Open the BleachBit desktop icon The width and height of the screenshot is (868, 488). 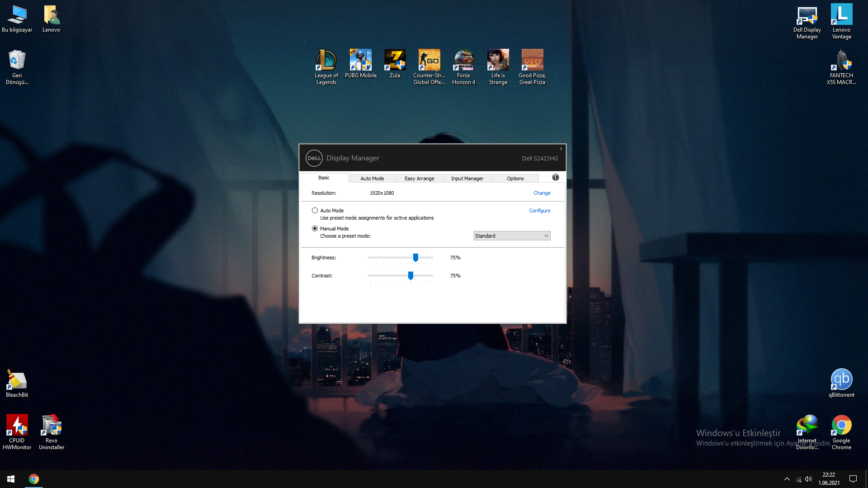(x=17, y=380)
